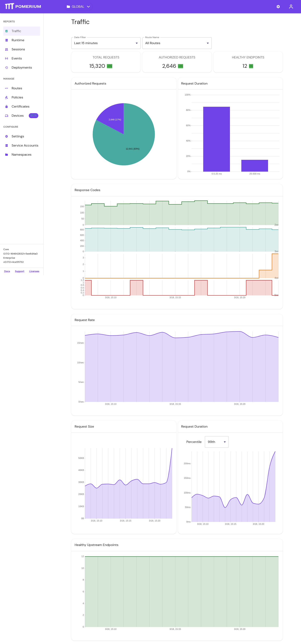Open the Docs link

click(7, 271)
